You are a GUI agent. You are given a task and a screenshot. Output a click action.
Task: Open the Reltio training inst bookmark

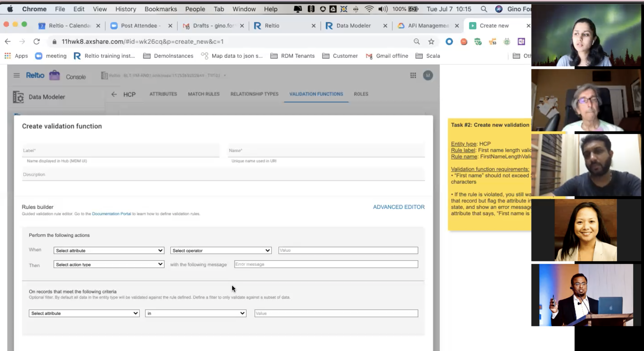click(x=104, y=56)
